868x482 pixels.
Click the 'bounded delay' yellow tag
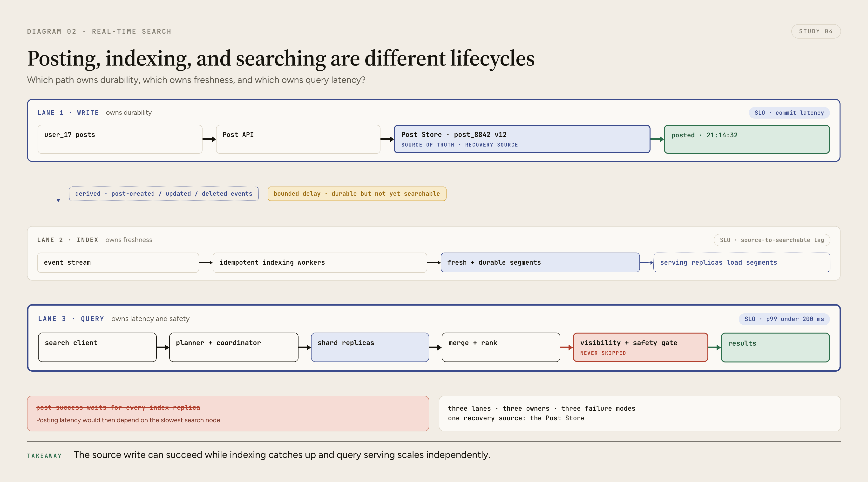357,194
